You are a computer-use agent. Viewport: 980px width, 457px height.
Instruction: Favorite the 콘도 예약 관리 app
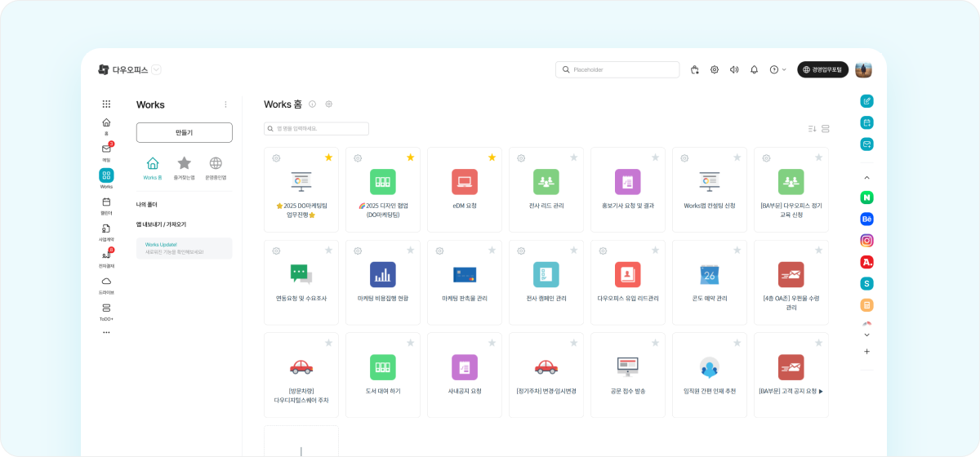click(x=737, y=251)
